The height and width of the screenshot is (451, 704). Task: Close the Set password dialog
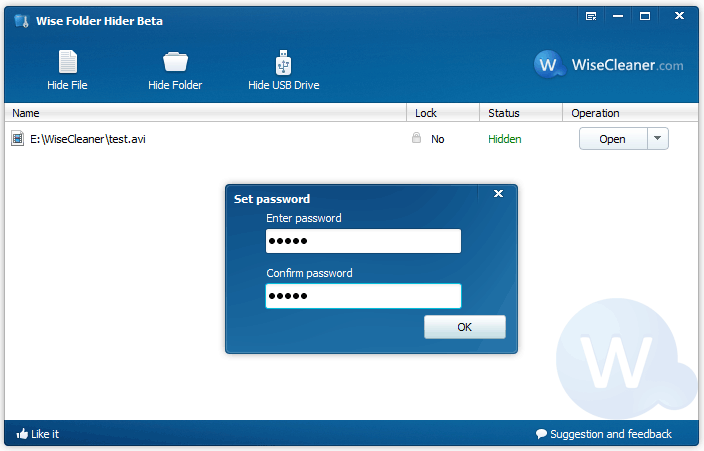[498, 194]
